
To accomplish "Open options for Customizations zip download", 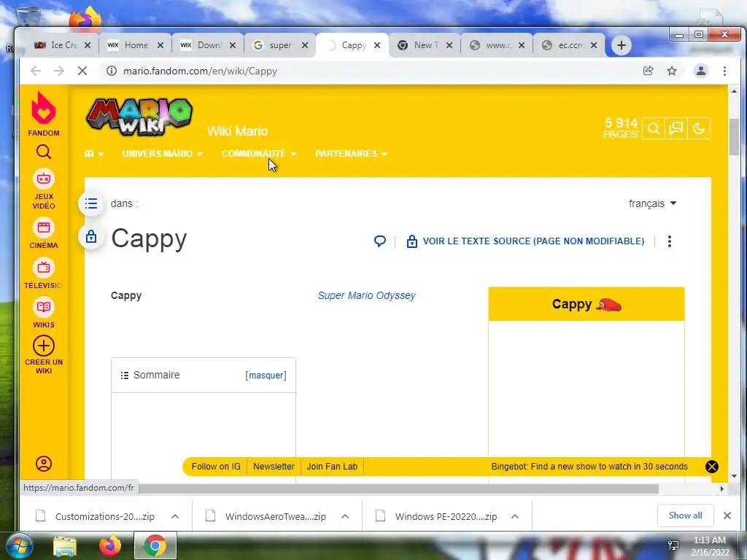I will [175, 516].
